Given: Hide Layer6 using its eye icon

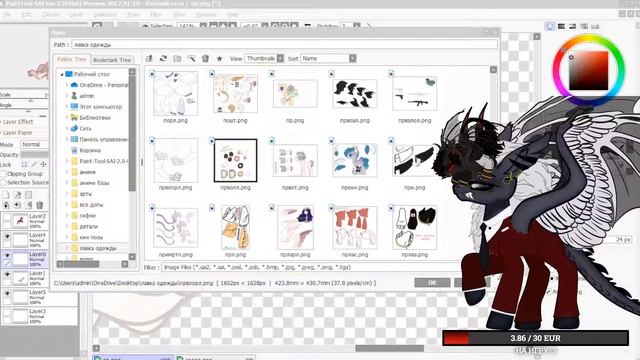Looking at the screenshot, I should pos(7,256).
